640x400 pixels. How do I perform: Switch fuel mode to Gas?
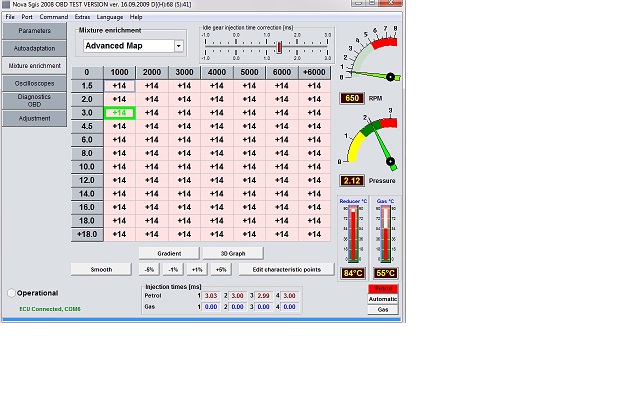point(383,310)
